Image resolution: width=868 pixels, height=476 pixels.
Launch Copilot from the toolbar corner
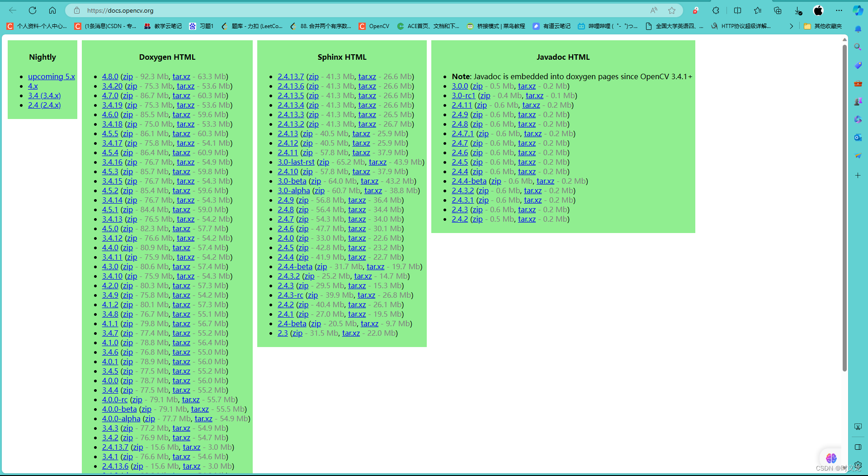click(858, 10)
